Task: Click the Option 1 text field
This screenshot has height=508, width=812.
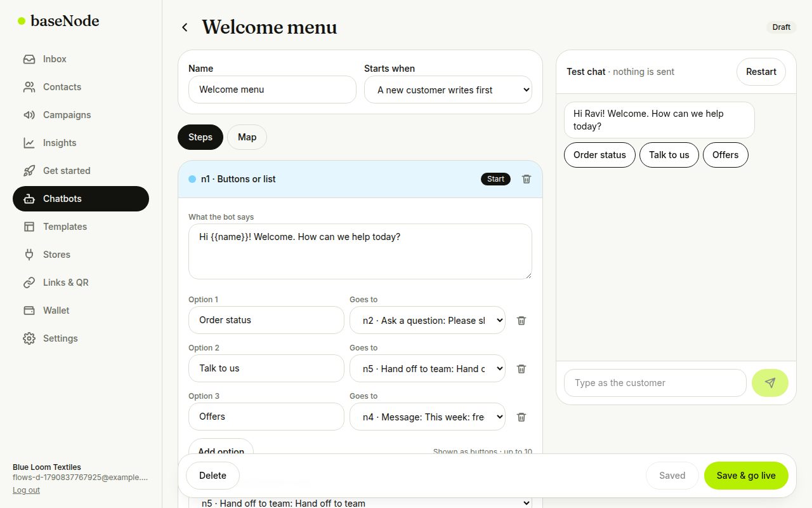Action: 266,320
